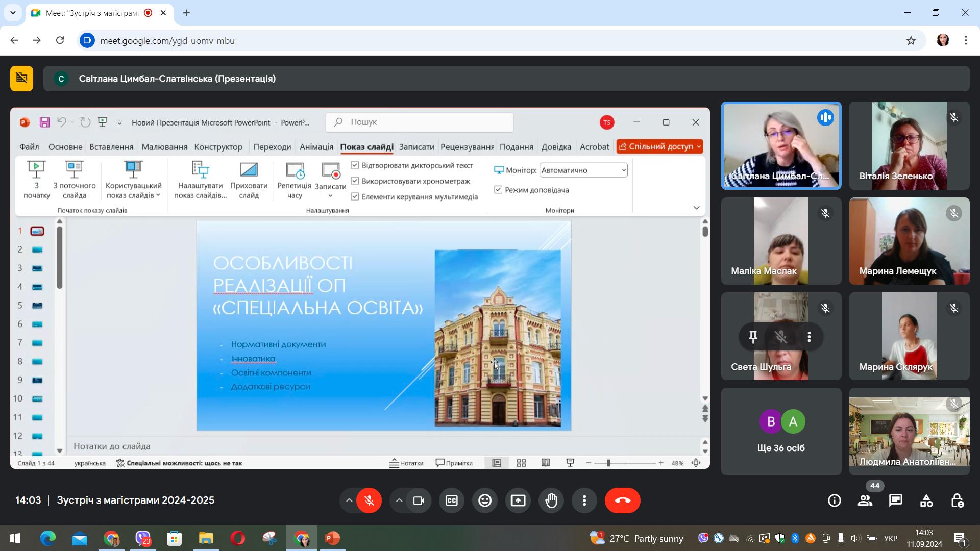
Task: Open the chat with everyone panel
Action: coord(896,500)
